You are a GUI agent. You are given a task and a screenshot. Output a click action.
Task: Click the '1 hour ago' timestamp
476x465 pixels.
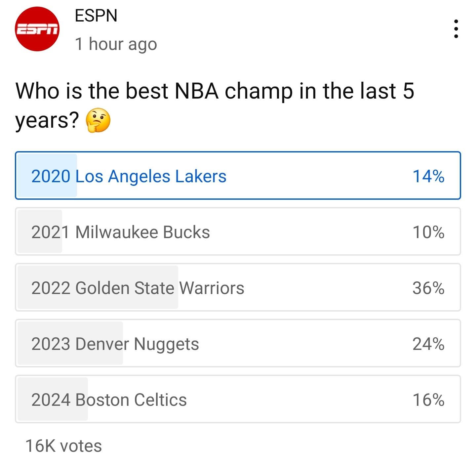click(x=116, y=44)
